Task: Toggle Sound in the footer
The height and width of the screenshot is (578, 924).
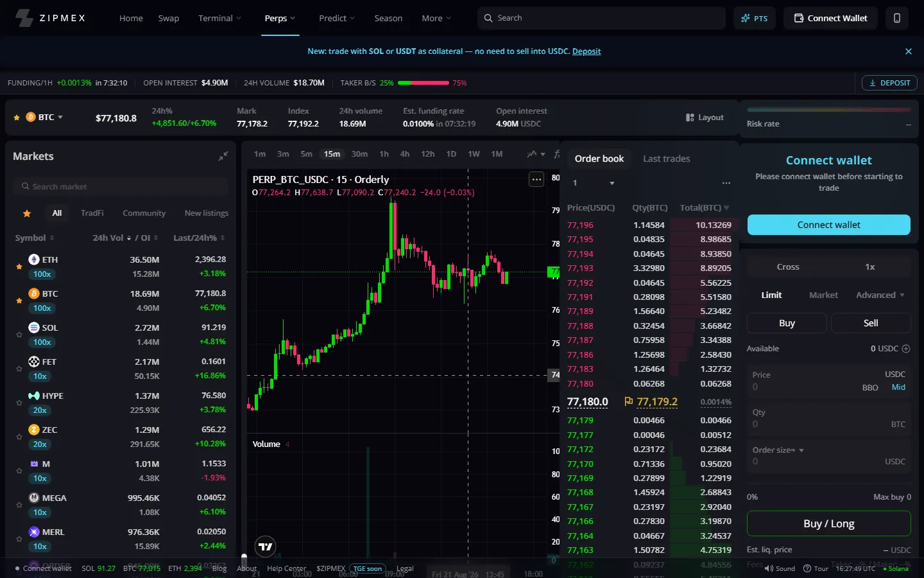Action: tap(779, 568)
